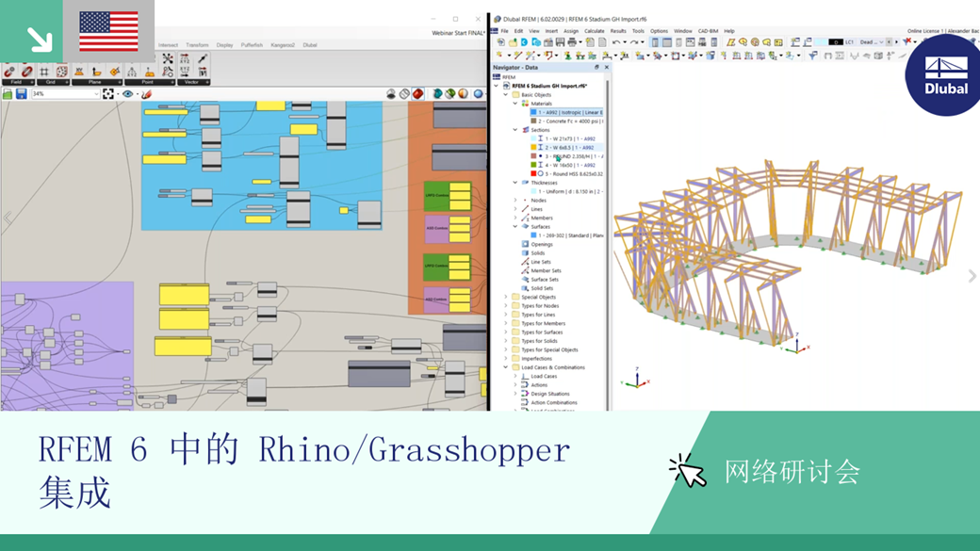The height and width of the screenshot is (551, 980).
Task: Click the Undo arrow in RFEM toolbar
Action: click(x=616, y=41)
